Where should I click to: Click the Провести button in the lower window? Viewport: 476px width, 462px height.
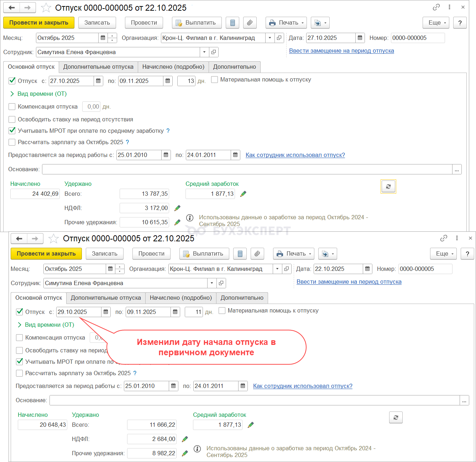tap(151, 254)
